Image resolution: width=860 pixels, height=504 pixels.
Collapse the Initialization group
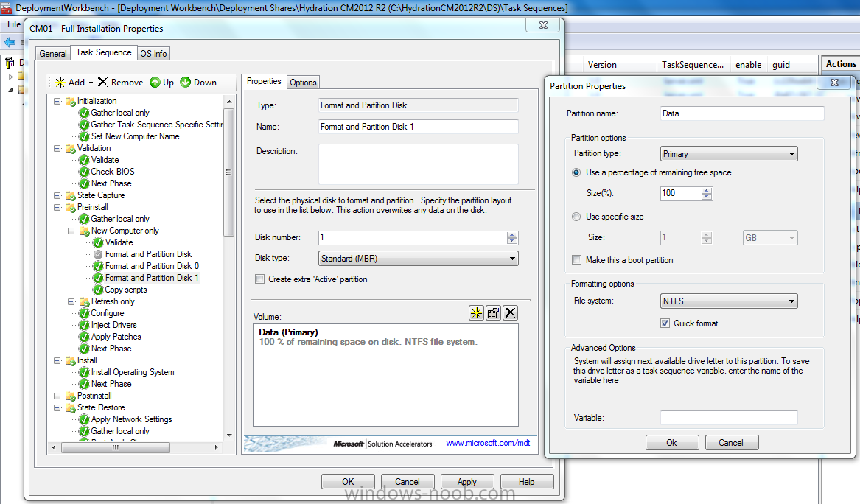[57, 101]
